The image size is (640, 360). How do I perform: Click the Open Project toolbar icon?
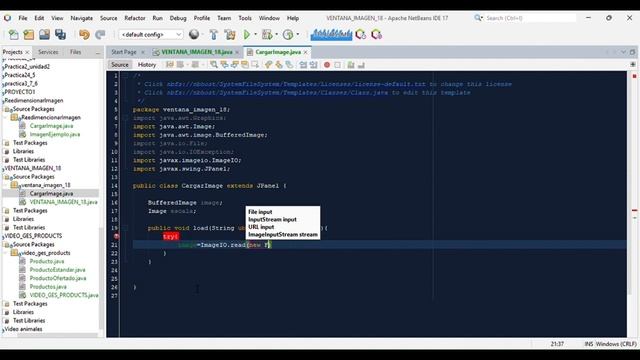(x=44, y=35)
